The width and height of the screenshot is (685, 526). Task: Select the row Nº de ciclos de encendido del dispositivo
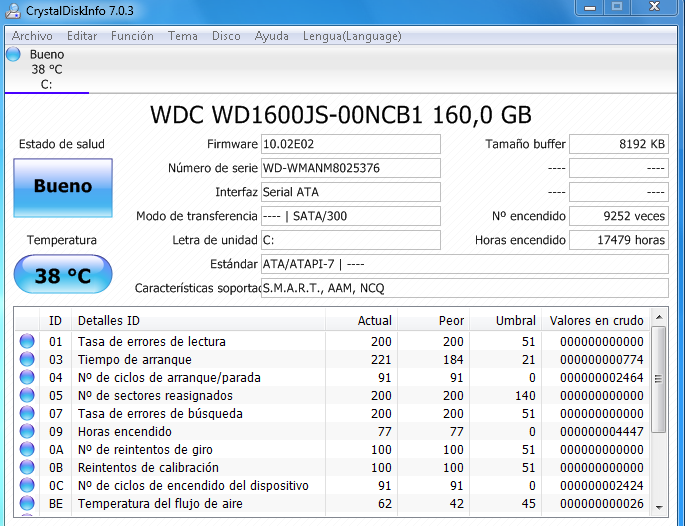[x=332, y=485]
